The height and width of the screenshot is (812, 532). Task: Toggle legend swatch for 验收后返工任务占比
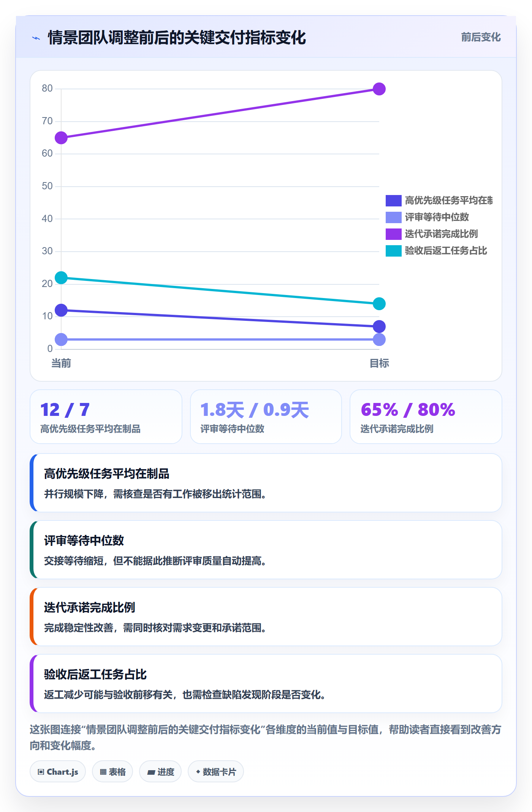click(393, 251)
